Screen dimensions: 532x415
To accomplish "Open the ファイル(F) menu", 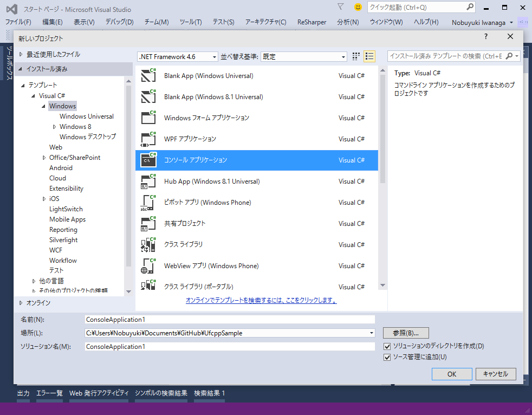I will pyautogui.click(x=18, y=22).
